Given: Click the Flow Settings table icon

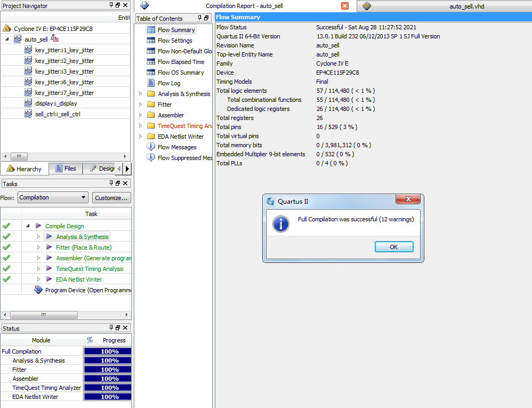Looking at the screenshot, I should pyautogui.click(x=151, y=41).
